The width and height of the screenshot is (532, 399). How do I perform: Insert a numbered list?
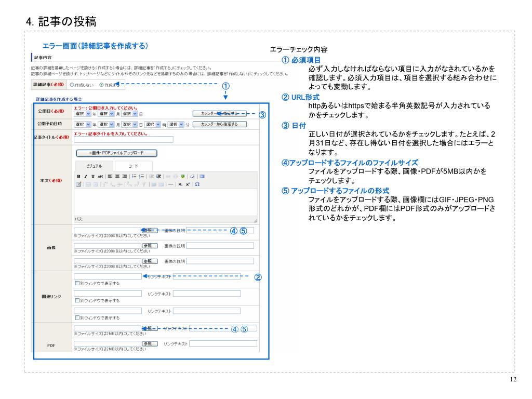pos(141,177)
